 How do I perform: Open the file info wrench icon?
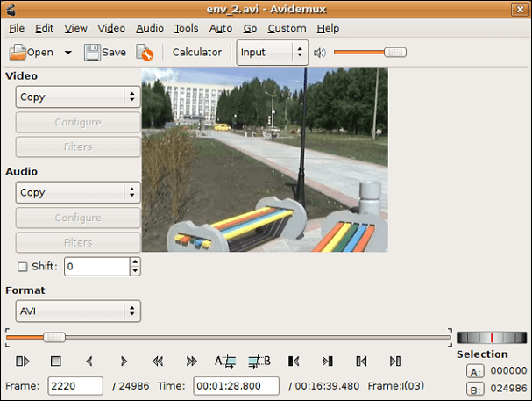145,53
